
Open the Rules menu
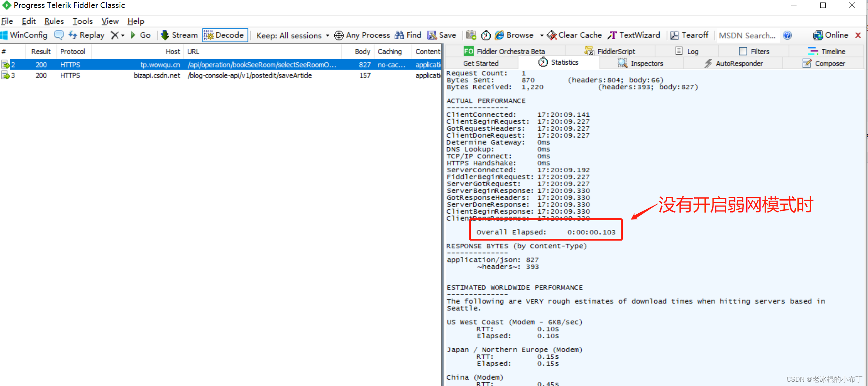click(x=54, y=21)
